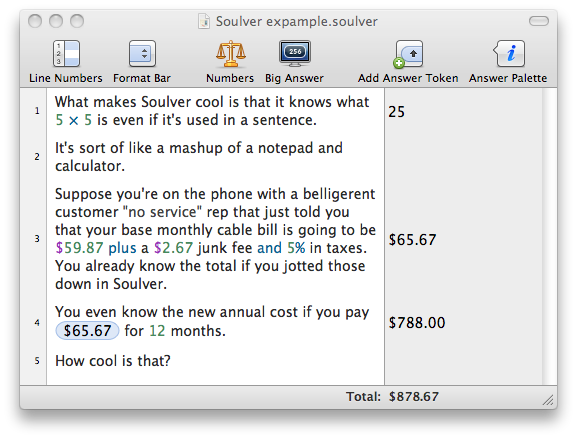The image size is (577, 439).
Task: Click the window resize grip at bottom corner
Action: click(548, 400)
